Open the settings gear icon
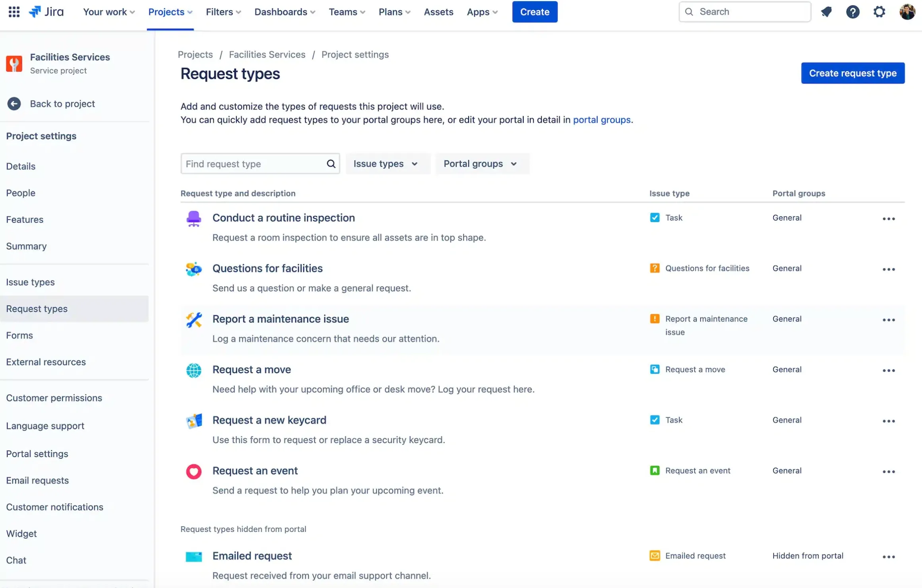This screenshot has width=922, height=588. point(879,12)
